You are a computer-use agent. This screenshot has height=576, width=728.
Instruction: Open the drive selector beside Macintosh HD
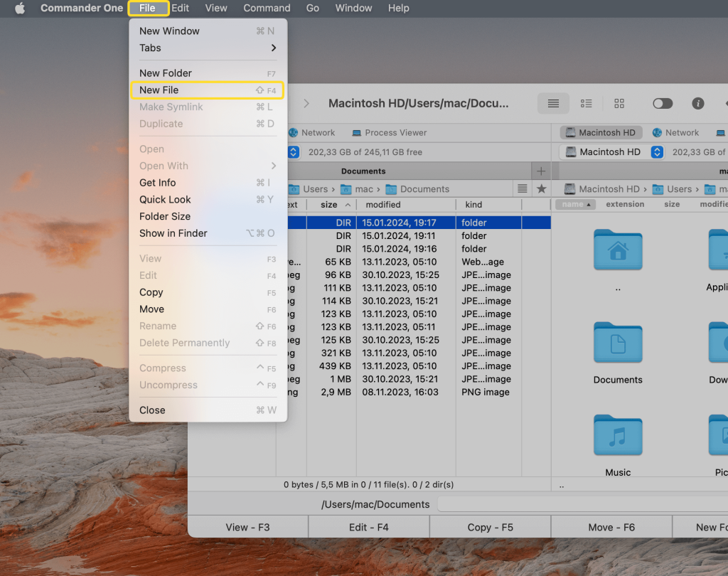point(657,151)
